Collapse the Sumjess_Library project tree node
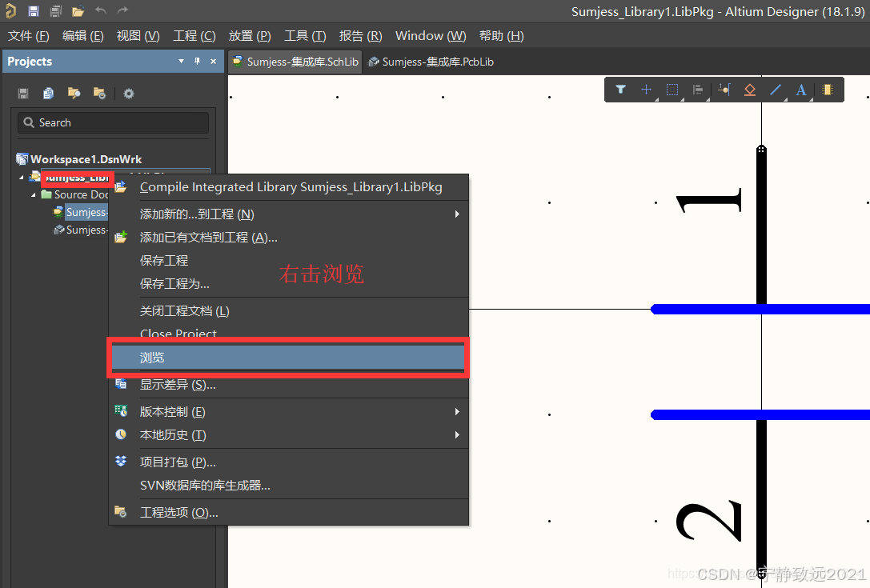The width and height of the screenshot is (870, 588). click(x=22, y=178)
